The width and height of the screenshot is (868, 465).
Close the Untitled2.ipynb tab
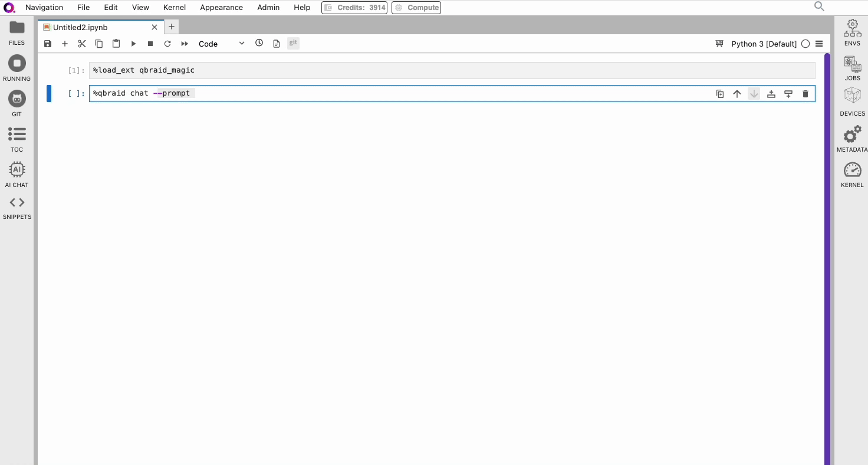(x=154, y=27)
